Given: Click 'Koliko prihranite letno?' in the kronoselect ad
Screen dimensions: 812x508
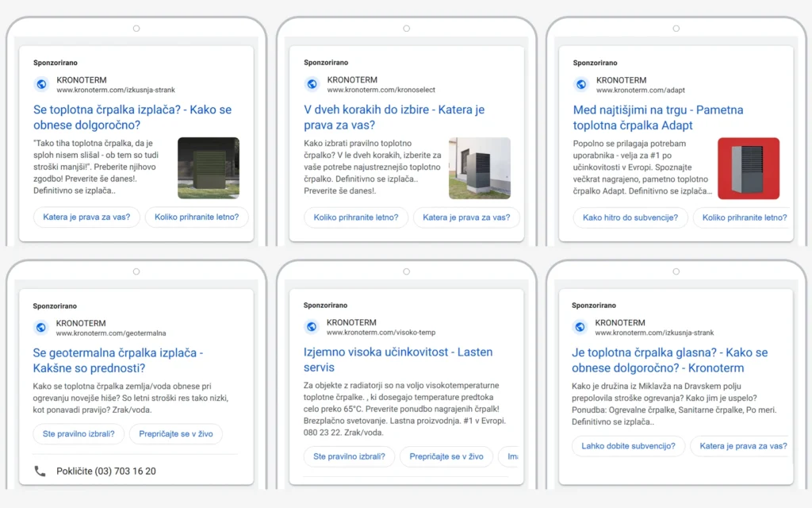Looking at the screenshot, I should (356, 217).
